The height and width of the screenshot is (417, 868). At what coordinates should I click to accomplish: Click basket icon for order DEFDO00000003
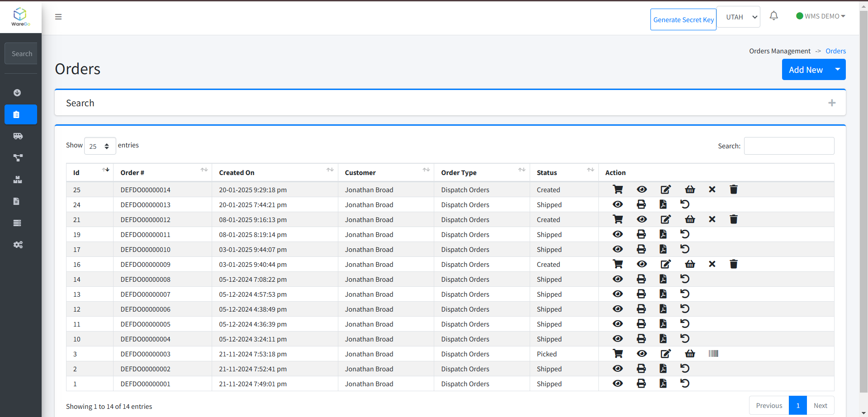[690, 354]
